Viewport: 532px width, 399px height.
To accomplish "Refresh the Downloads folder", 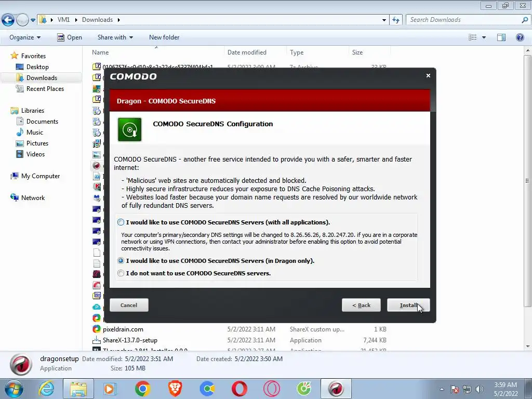I will (396, 20).
